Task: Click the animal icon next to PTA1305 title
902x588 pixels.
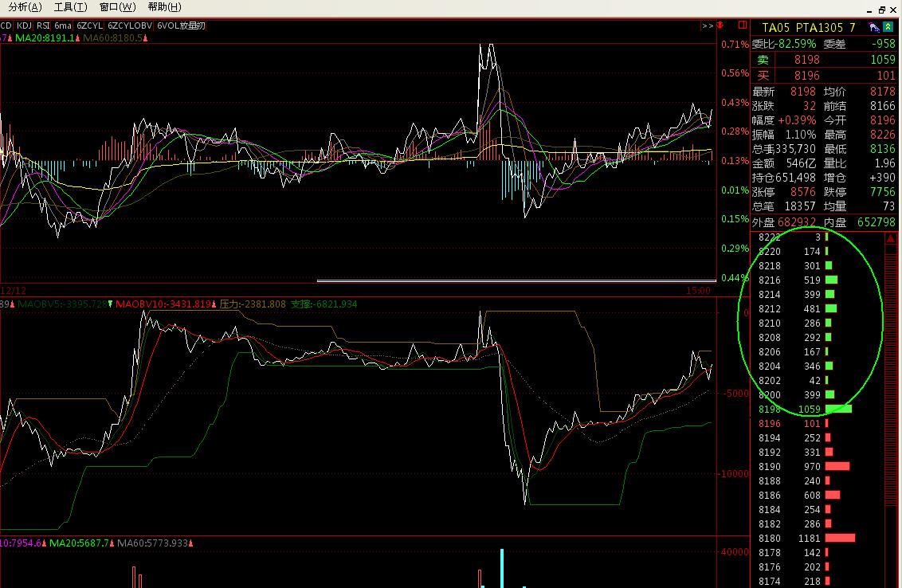Action: point(874,27)
